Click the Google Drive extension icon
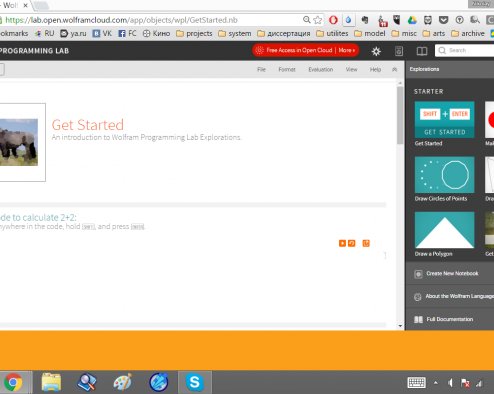 (412, 20)
